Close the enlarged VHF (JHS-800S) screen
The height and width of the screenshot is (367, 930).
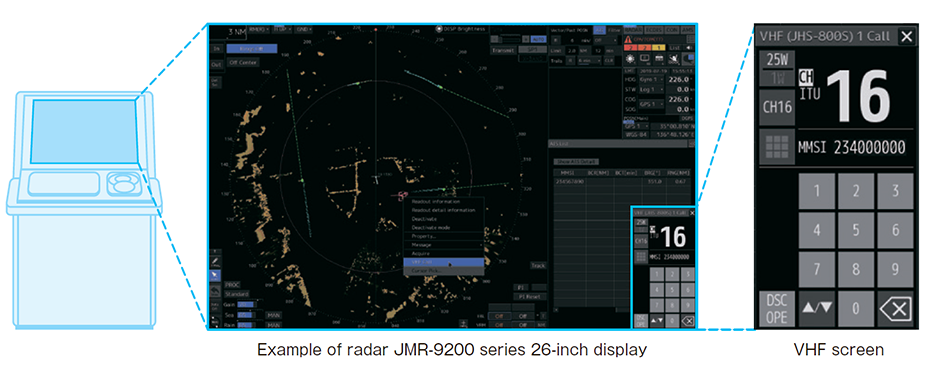(907, 37)
